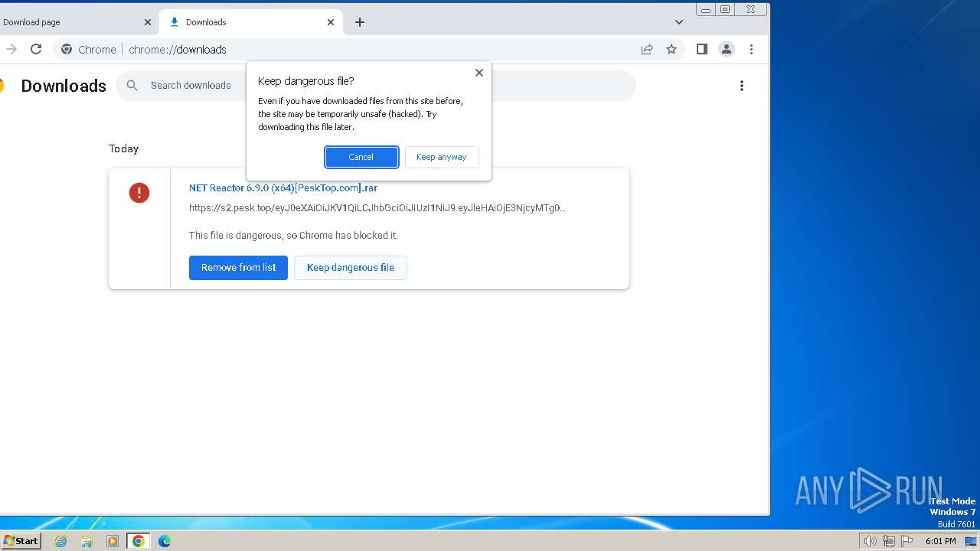Click the Chrome taskbar icon
980x551 pixels.
(139, 541)
